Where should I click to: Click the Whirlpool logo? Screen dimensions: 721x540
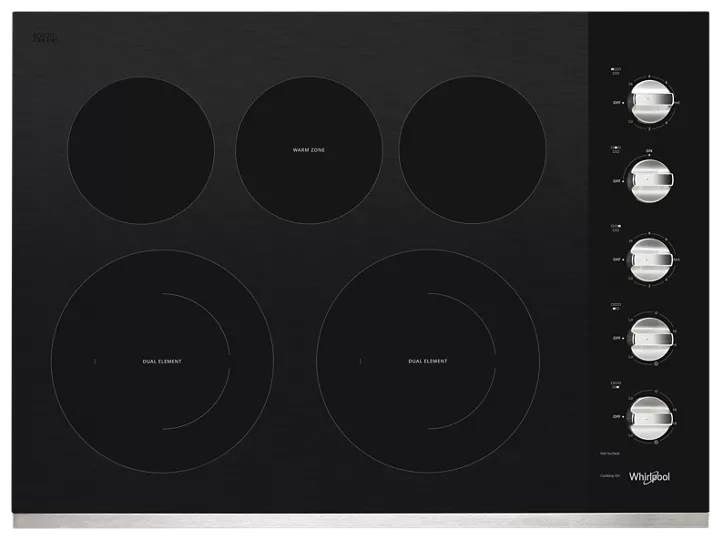pyautogui.click(x=650, y=479)
